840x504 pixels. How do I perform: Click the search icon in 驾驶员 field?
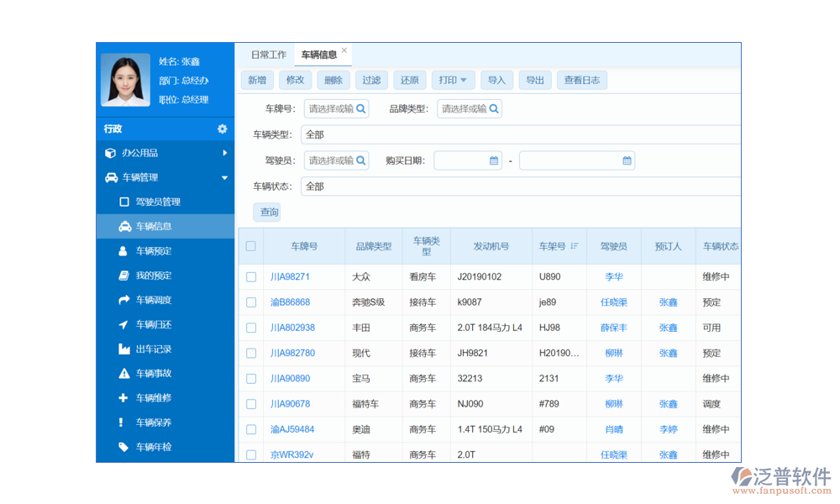(360, 160)
